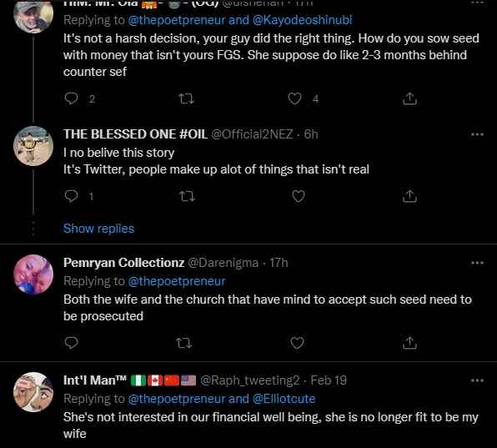Image resolution: width=497 pixels, height=448 pixels.
Task: Share the 'sow seed with money' tweet
Action: 409,98
